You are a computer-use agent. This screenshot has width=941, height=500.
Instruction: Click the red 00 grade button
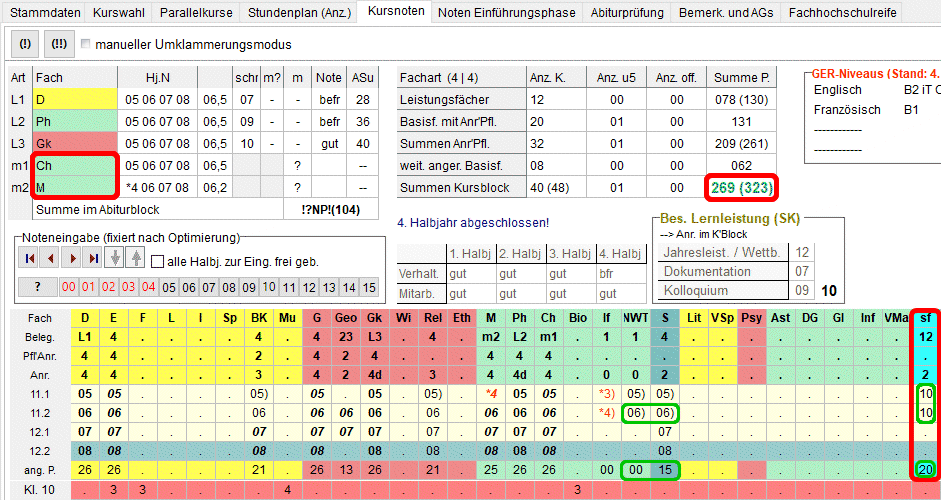coord(69,288)
